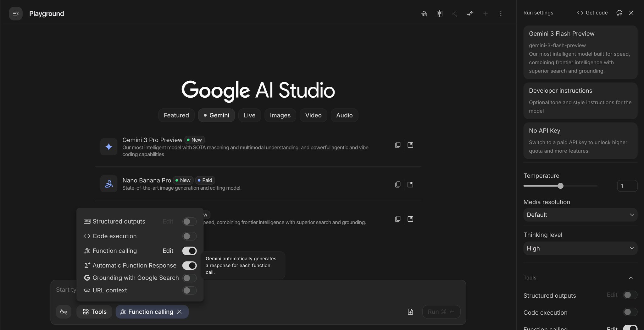
Task: Toggle Code execution in Run settings sidebar
Action: 630,312
